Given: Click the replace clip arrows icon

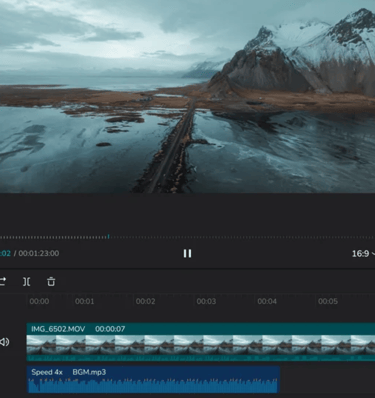Looking at the screenshot, I should point(3,282).
